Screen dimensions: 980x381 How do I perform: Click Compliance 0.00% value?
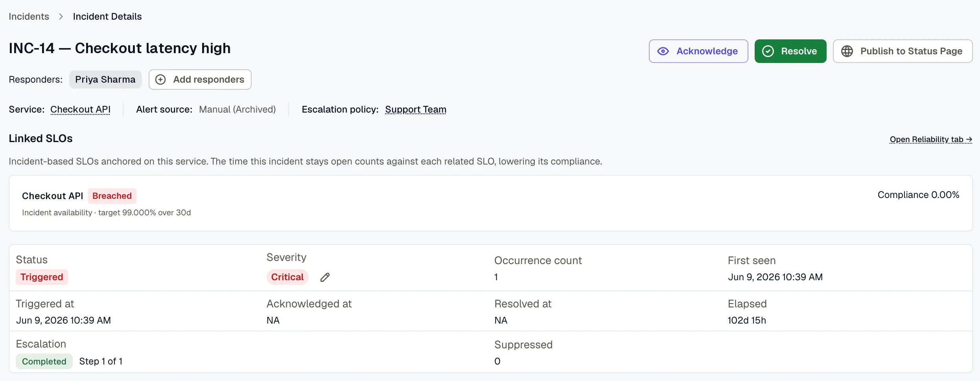point(918,195)
